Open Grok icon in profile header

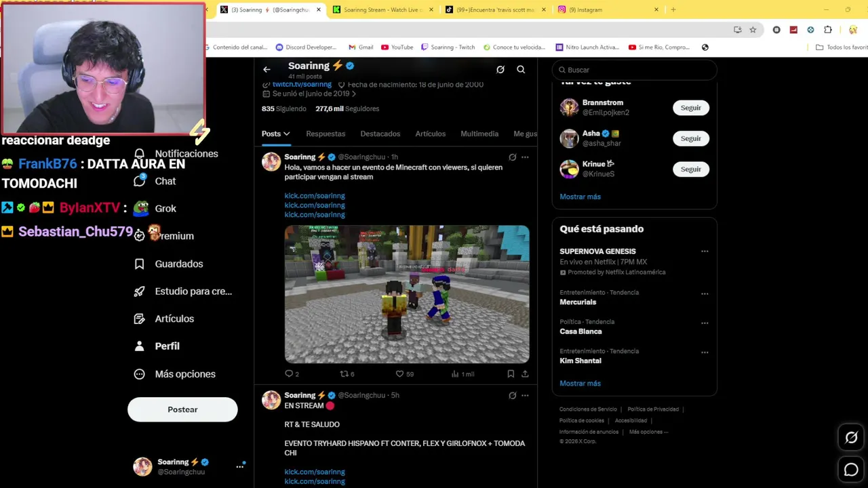coord(500,69)
